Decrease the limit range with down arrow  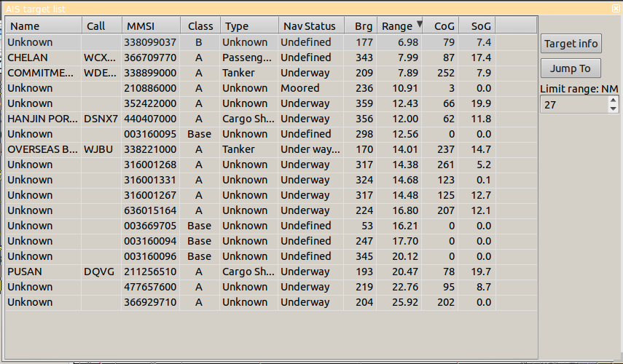(613, 109)
